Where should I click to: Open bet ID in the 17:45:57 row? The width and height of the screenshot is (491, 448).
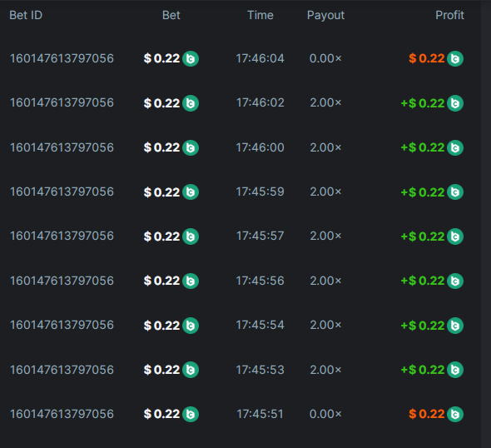(x=62, y=236)
